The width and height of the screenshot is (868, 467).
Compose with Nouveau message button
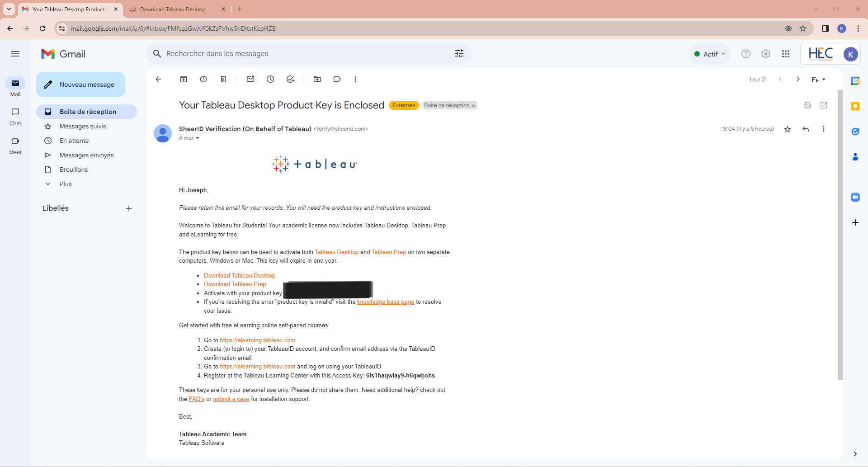click(80, 85)
